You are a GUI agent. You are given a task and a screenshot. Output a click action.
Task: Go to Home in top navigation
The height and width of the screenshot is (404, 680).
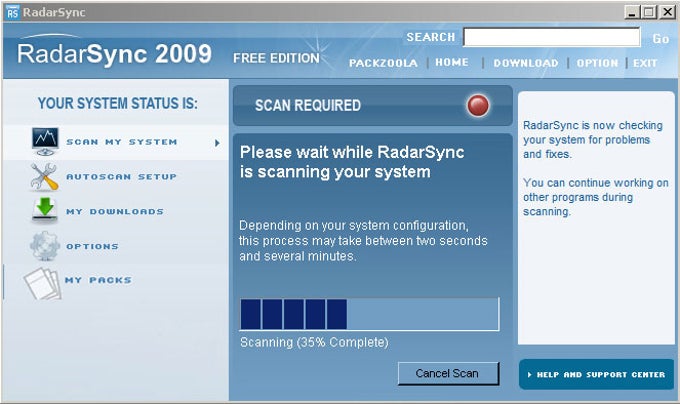pos(452,62)
